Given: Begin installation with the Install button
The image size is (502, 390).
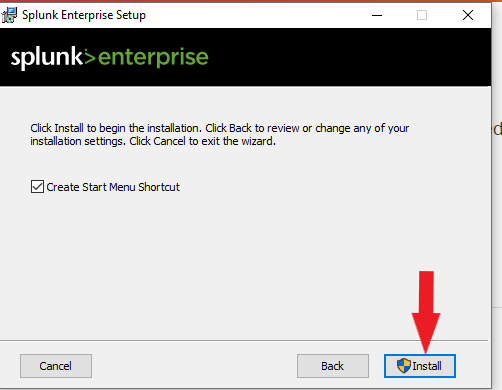Looking at the screenshot, I should [x=420, y=366].
